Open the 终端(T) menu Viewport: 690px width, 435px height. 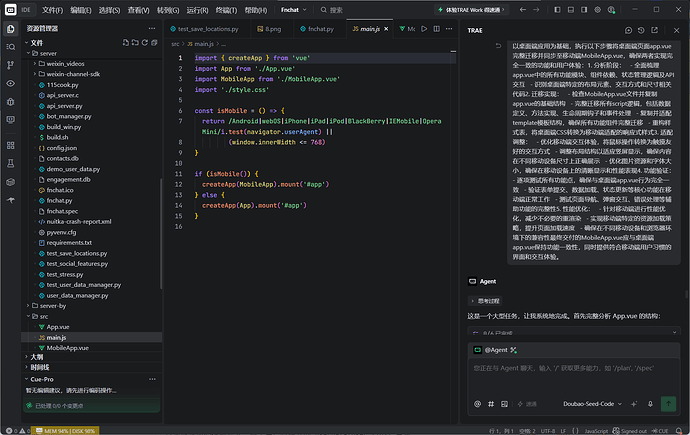coord(226,10)
